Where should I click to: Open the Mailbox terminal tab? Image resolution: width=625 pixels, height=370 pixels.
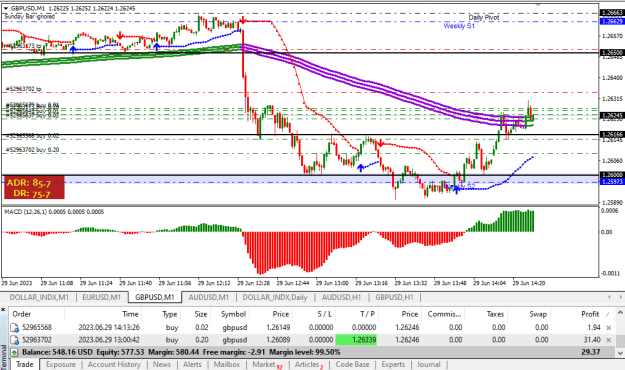(x=227, y=364)
